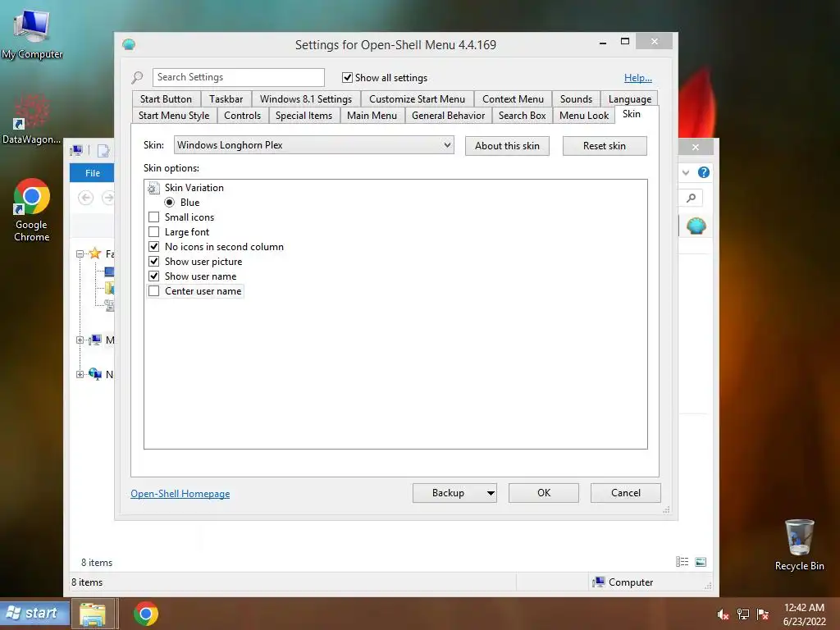Uncheck Show user name
Screen dimensions: 840x630
[x=153, y=276]
